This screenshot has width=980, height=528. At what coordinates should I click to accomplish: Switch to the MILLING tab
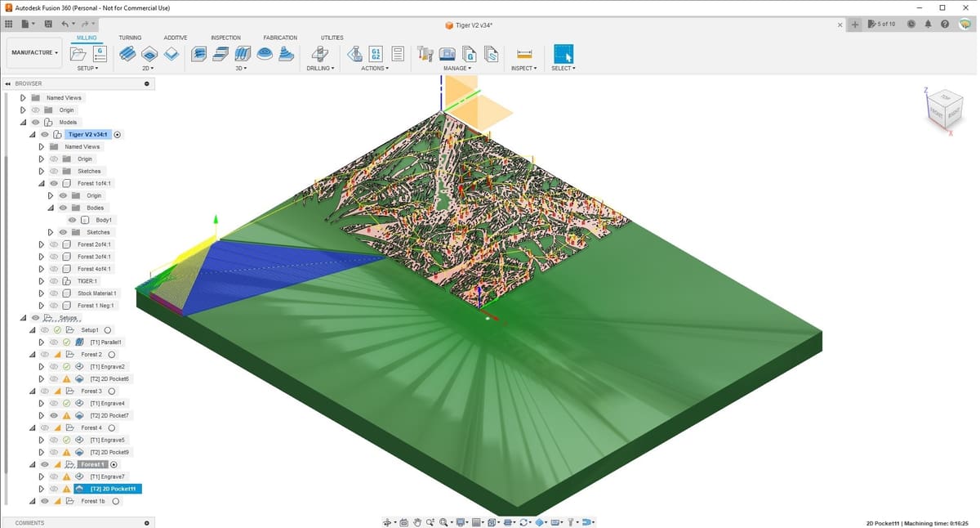point(87,38)
